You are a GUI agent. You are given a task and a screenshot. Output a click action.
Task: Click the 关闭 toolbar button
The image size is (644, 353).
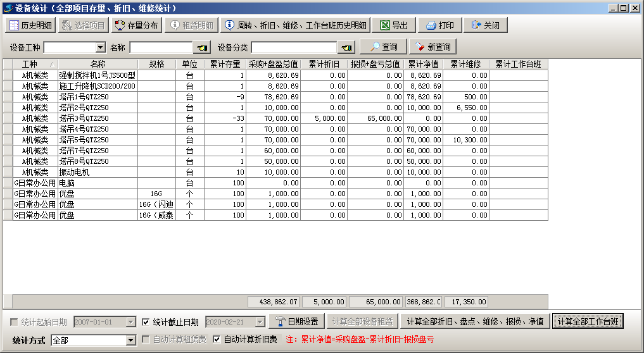tap(486, 25)
